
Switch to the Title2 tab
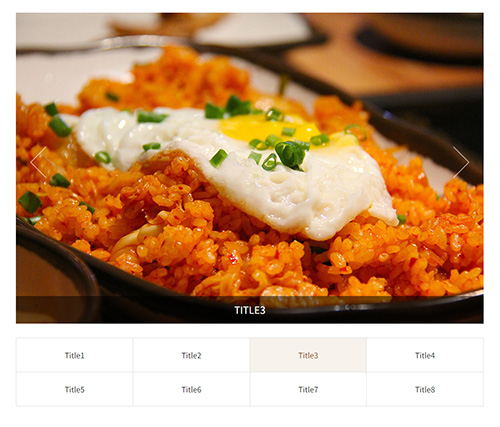click(191, 355)
